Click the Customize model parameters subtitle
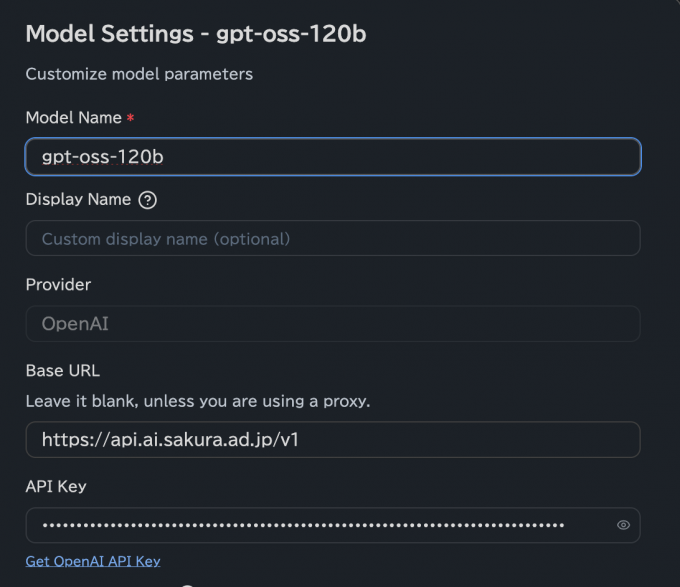 pos(139,74)
